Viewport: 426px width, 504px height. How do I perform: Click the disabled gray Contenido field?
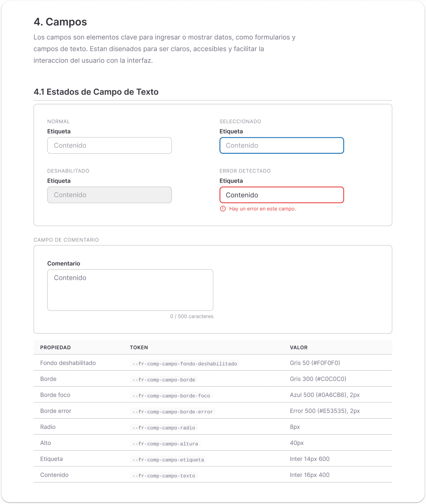tap(109, 195)
